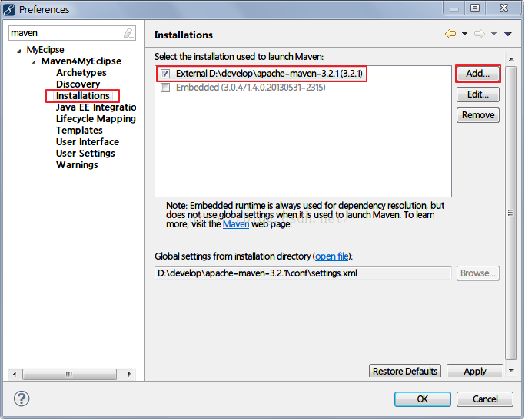Viewport: 525px width, 420px height.
Task: Confirm with the OK button
Action: [x=423, y=399]
